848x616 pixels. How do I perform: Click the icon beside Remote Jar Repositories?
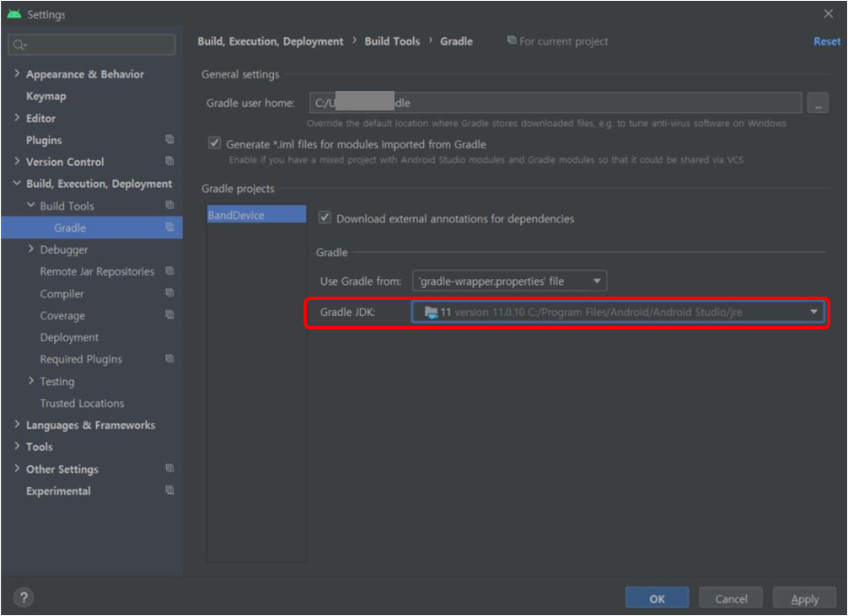169,271
